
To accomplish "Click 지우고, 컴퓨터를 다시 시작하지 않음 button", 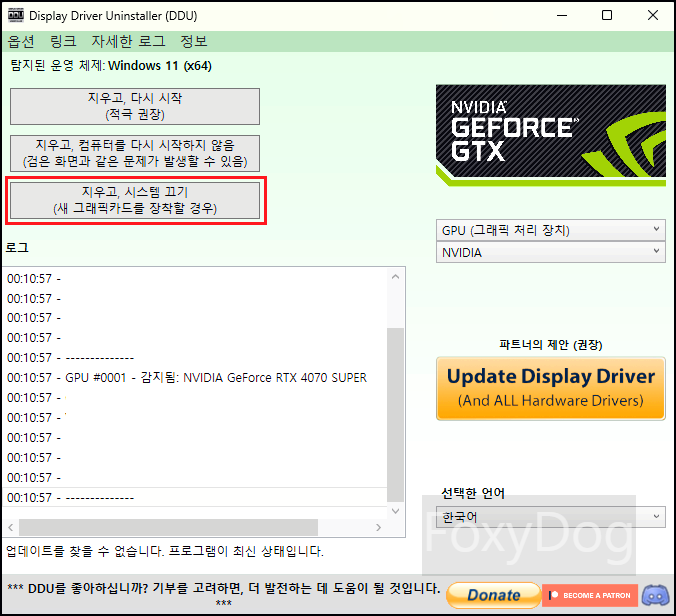I will (x=135, y=153).
